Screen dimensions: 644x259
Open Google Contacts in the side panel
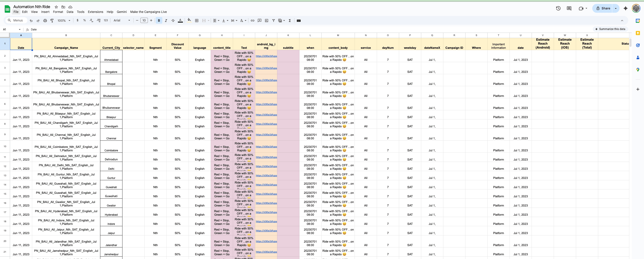tap(638, 58)
